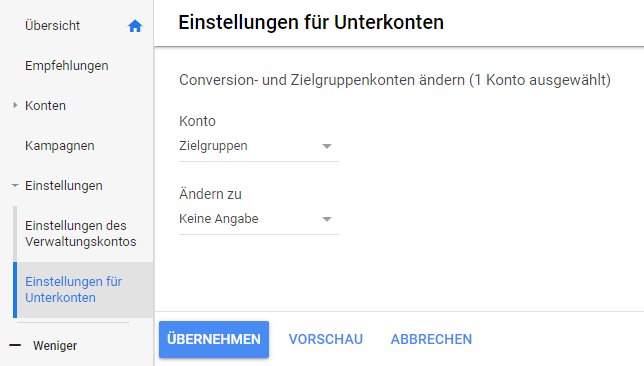Open the Zielgruppen dropdown arrow
The width and height of the screenshot is (644, 366).
(327, 146)
